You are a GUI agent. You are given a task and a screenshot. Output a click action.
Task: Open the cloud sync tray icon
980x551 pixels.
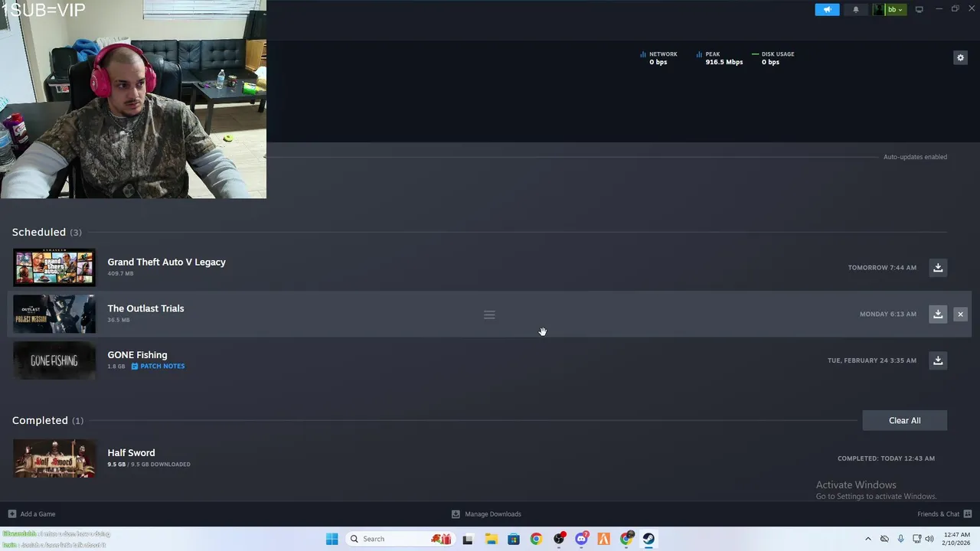pyautogui.click(x=884, y=539)
